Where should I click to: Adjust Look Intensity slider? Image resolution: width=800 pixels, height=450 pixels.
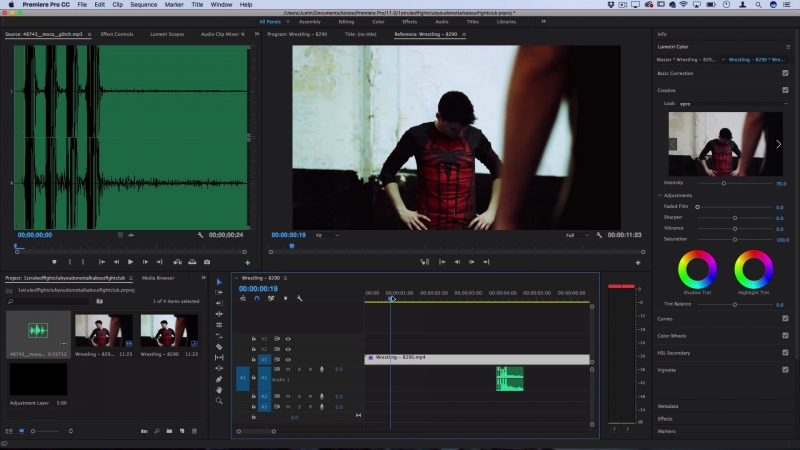coord(723,183)
